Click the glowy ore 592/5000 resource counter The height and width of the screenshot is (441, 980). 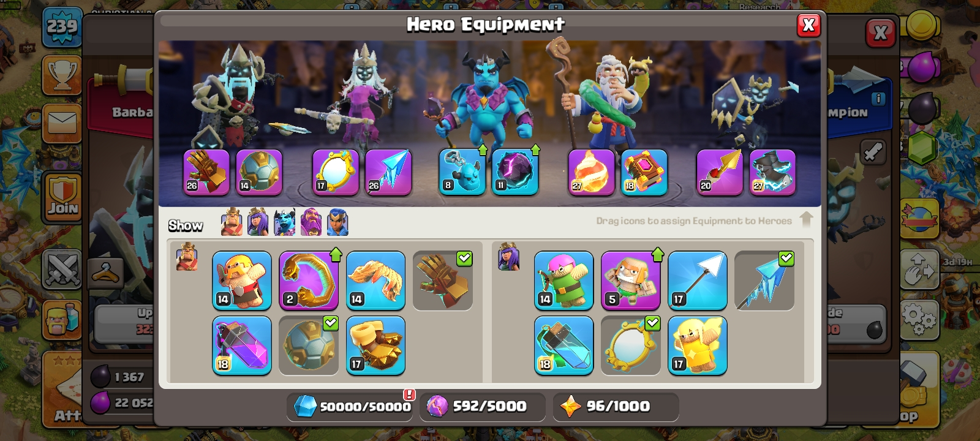pyautogui.click(x=483, y=406)
